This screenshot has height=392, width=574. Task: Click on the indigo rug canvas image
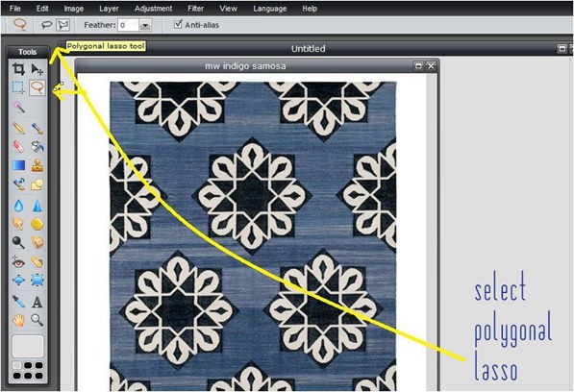click(253, 235)
